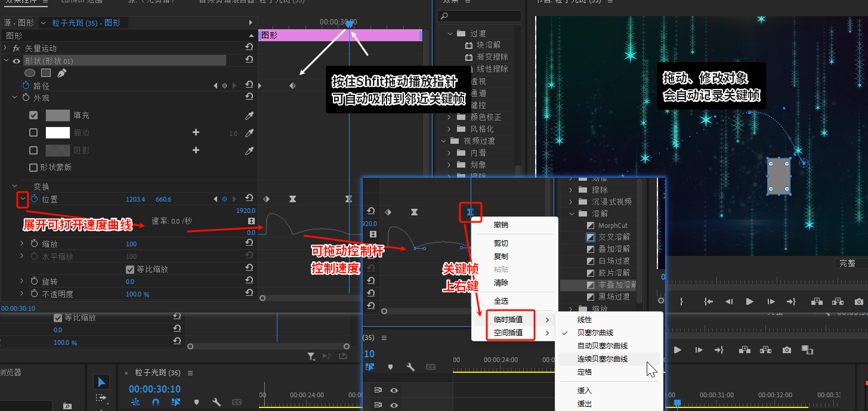The image size is (868, 411).
Task: Uncheck the 填充 checkbox
Action: click(x=33, y=115)
